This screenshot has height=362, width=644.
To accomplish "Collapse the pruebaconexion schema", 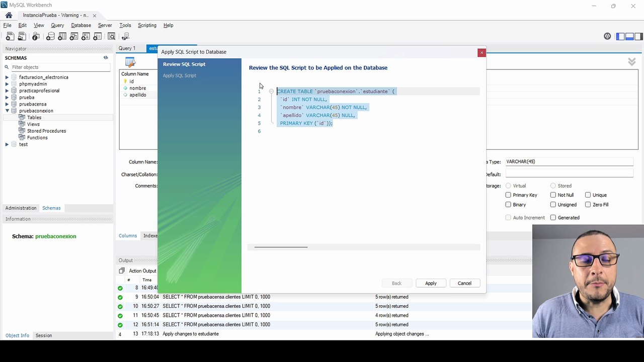I will coord(7,111).
